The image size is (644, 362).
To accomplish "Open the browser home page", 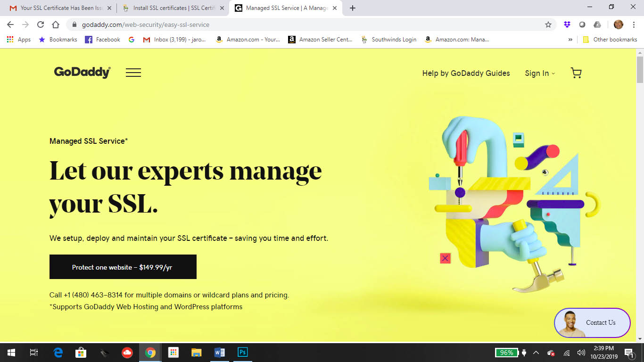I will click(56, 25).
